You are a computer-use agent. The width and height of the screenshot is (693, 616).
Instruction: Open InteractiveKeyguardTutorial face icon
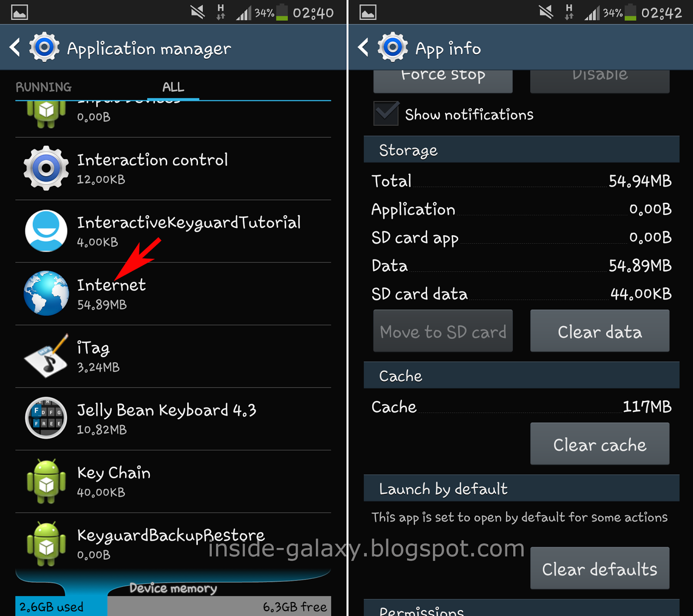point(46,231)
